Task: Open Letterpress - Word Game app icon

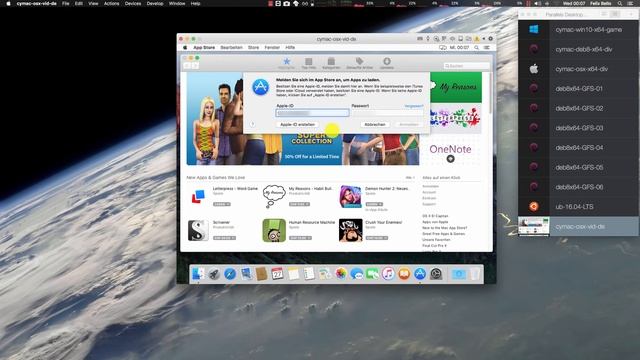Action: point(198,197)
